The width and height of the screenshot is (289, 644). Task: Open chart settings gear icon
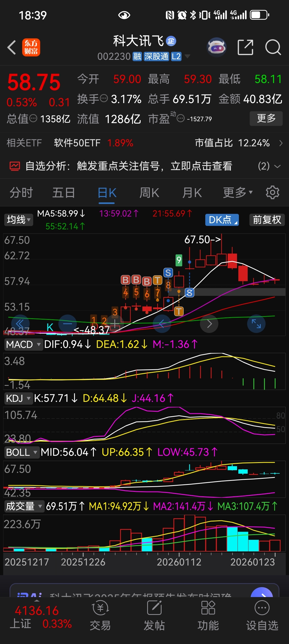272,193
